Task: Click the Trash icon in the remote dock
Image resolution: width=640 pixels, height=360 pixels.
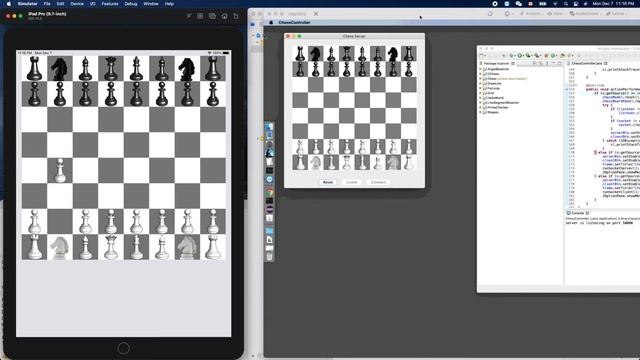Action: [269, 256]
